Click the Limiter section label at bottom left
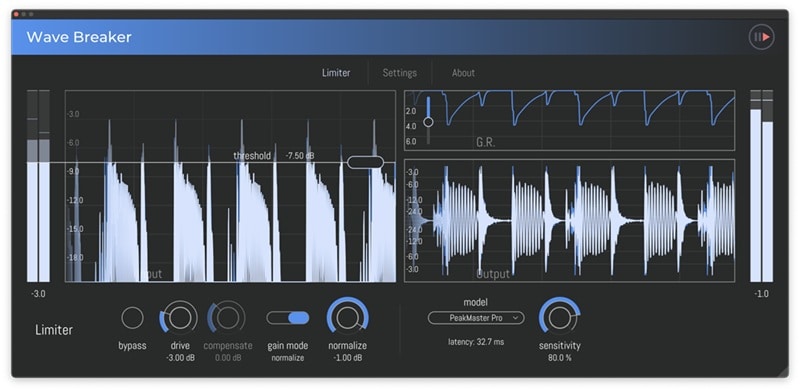This screenshot has width=800, height=391. coord(54,330)
